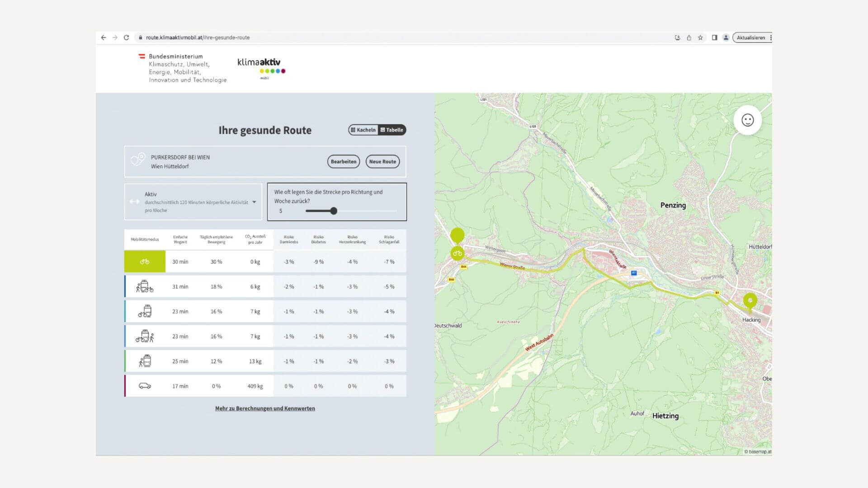Expand the Aktiv activity level dropdown
Image resolution: width=868 pixels, height=488 pixels.
254,202
